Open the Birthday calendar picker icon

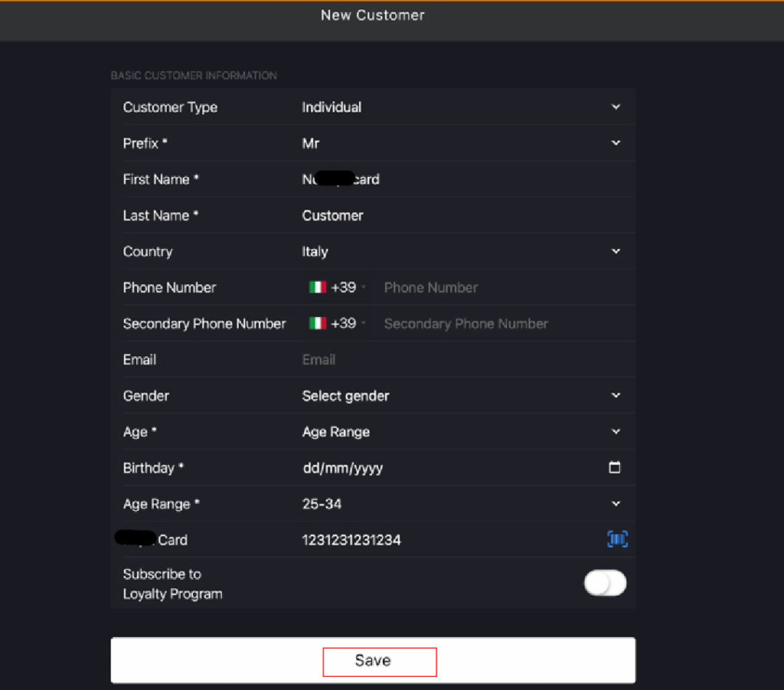click(x=615, y=467)
